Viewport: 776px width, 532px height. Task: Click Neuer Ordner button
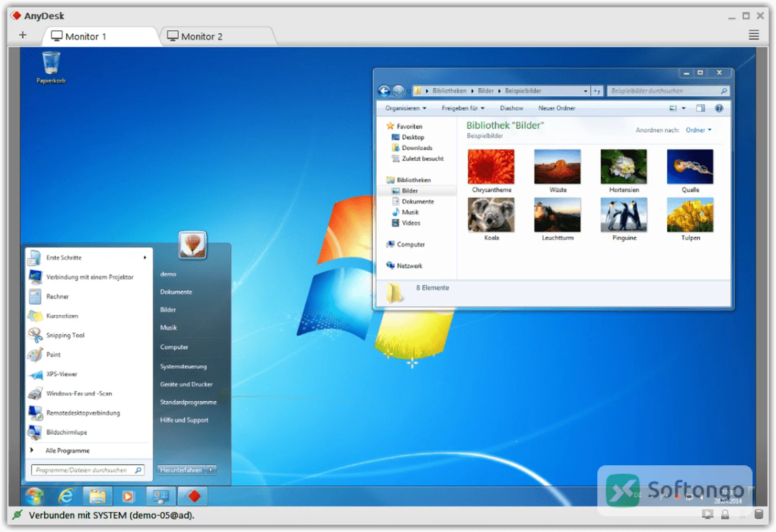[557, 108]
